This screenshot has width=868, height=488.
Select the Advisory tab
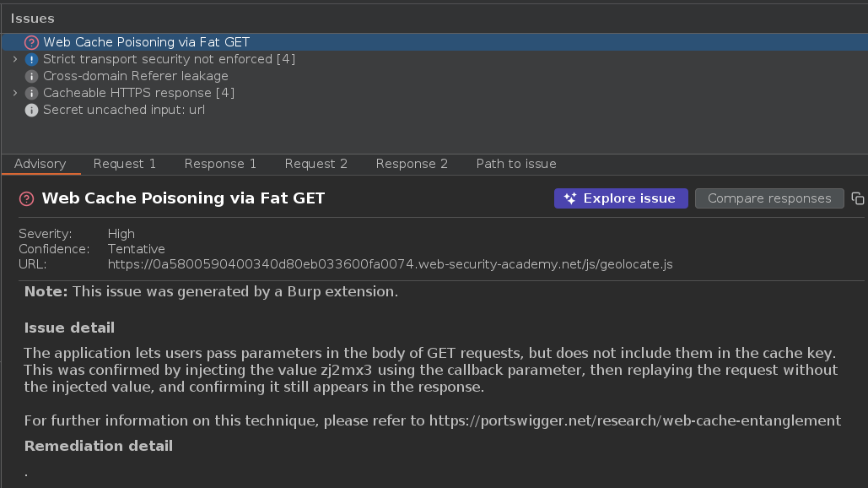tap(40, 164)
